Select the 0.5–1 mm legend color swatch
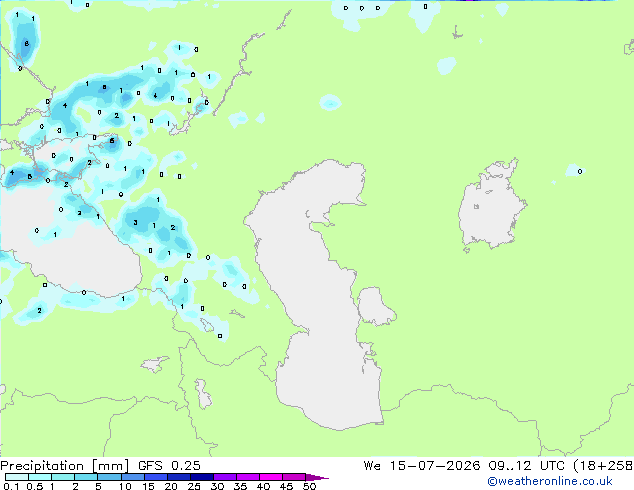 tap(40, 477)
